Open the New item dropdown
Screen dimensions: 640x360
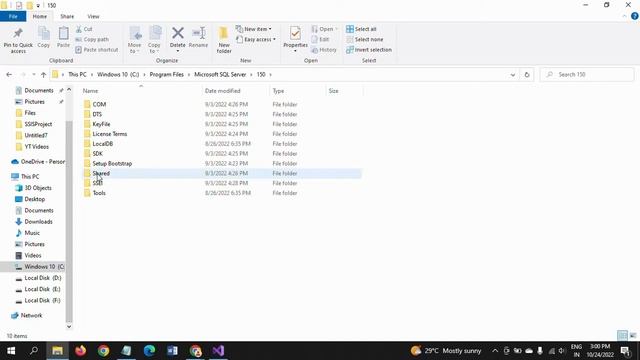[x=253, y=29]
